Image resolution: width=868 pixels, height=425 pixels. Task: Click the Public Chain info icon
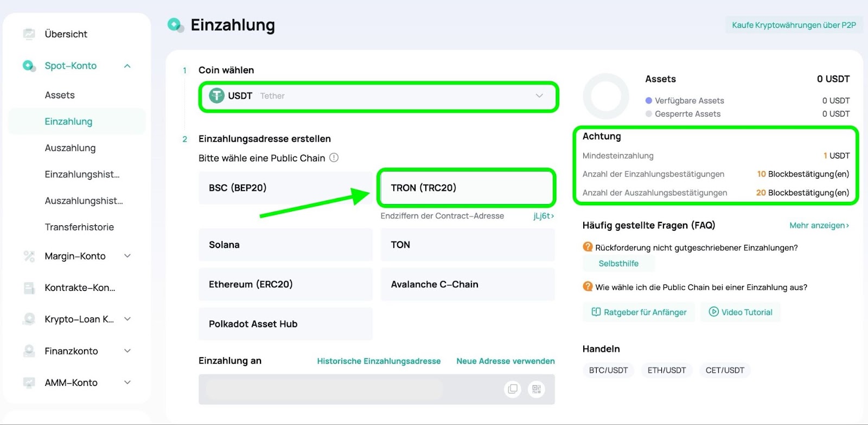334,158
